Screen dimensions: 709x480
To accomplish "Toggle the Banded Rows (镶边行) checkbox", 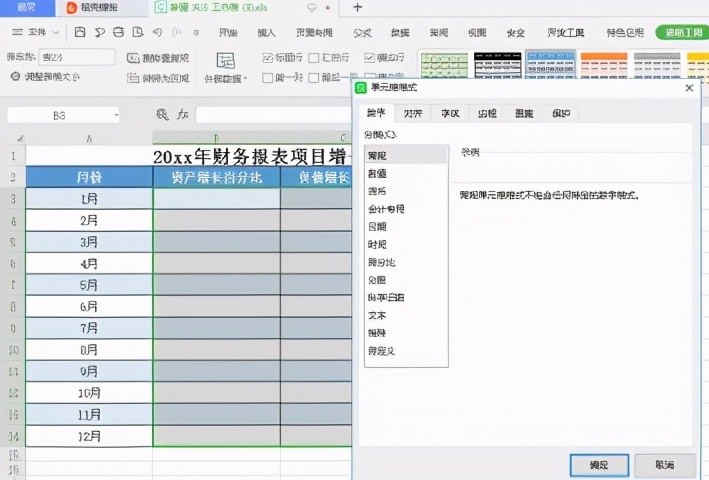I will coord(370,58).
